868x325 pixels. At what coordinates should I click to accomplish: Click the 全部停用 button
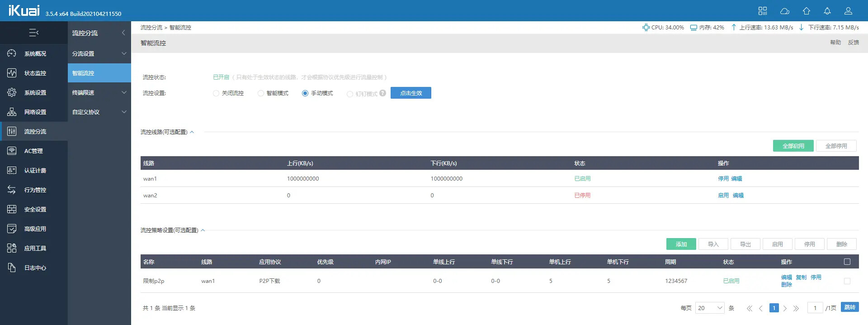(x=836, y=146)
